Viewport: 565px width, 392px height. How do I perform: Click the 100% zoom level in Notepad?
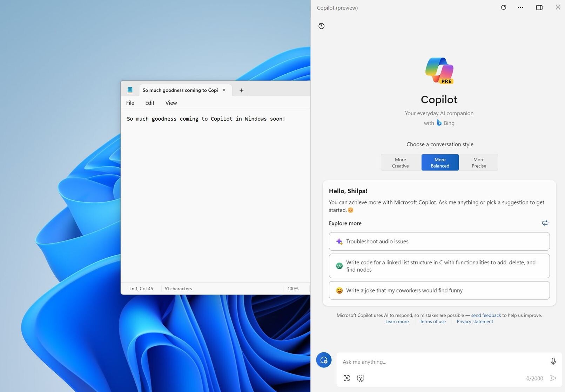click(x=293, y=289)
